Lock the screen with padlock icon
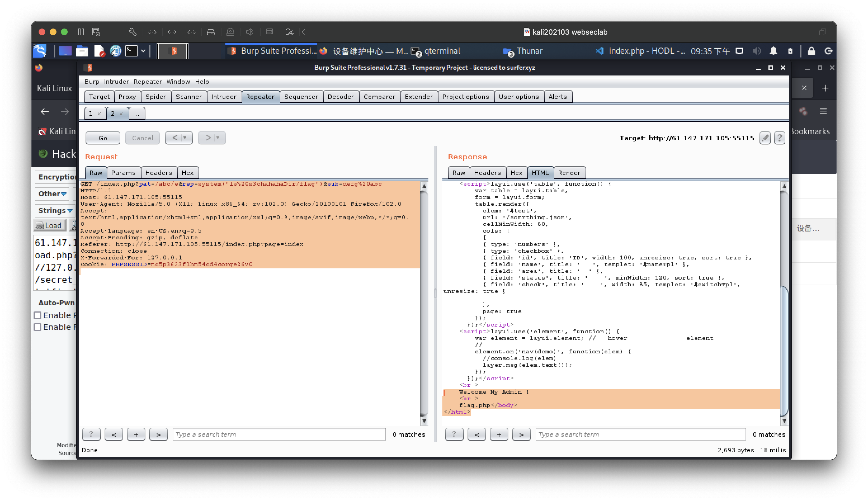This screenshot has width=868, height=501. click(811, 51)
